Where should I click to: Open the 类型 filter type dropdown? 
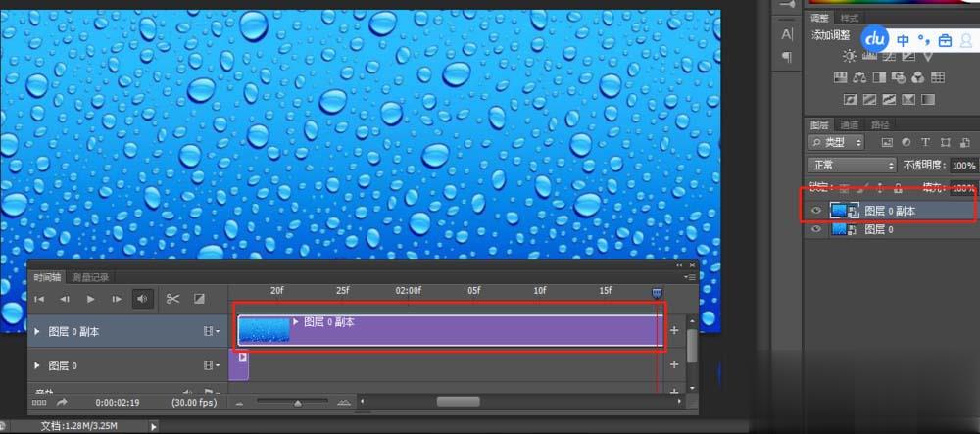coord(836,142)
